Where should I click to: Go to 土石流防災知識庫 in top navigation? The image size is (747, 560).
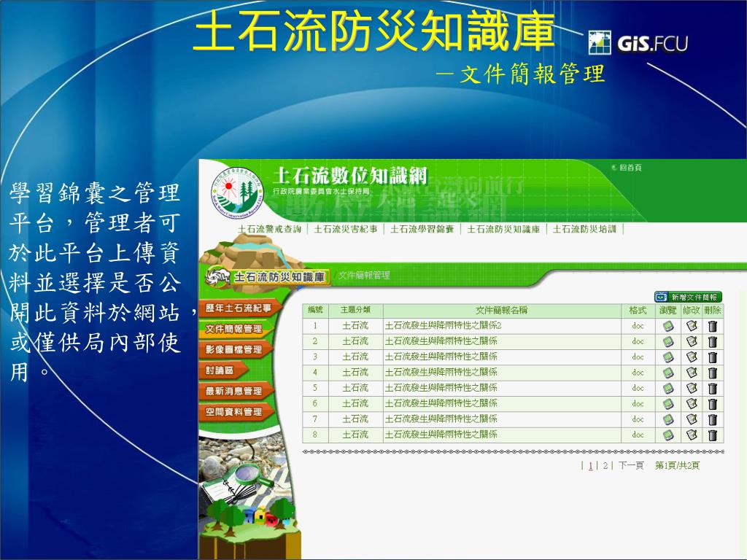503,229
